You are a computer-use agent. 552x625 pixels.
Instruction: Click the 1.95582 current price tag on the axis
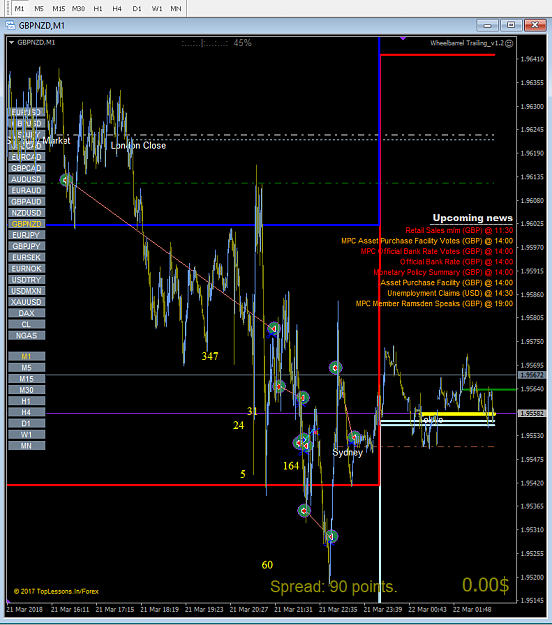532,414
